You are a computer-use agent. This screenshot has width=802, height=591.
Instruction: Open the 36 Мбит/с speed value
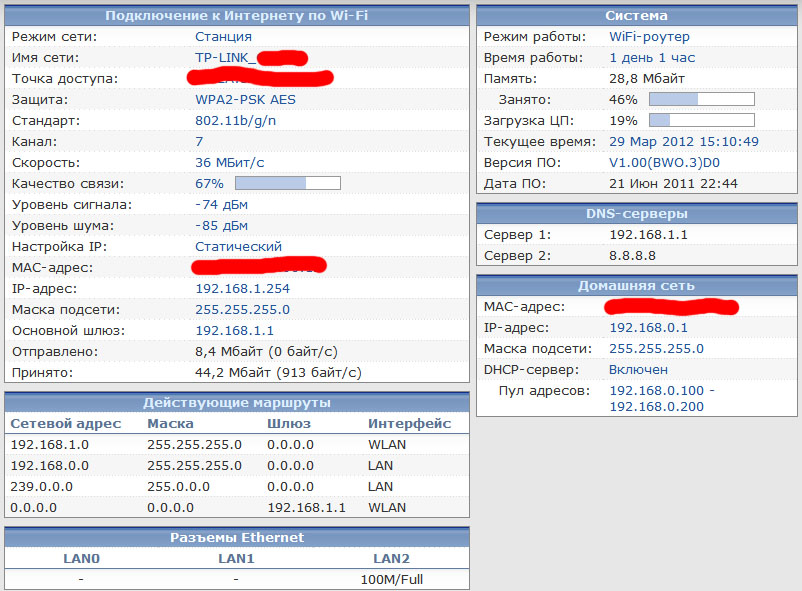pos(230,163)
